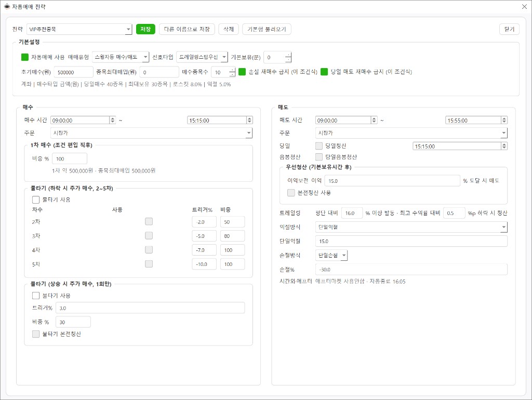
Task: Toggle the 5차 사용 checkbox
Action: pyautogui.click(x=149, y=264)
